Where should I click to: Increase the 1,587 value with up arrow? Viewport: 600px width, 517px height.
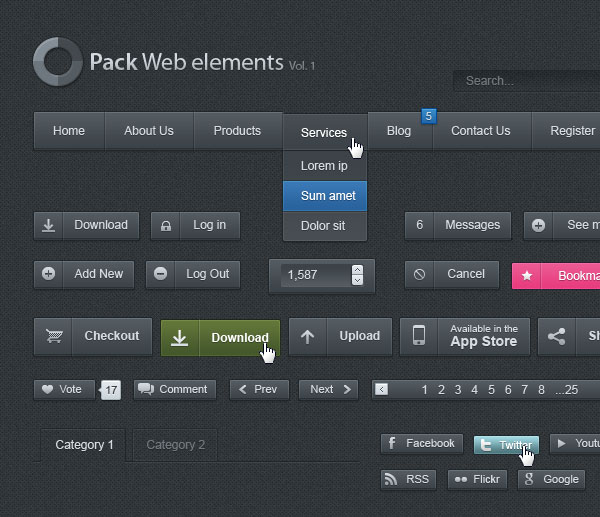[x=357, y=270]
